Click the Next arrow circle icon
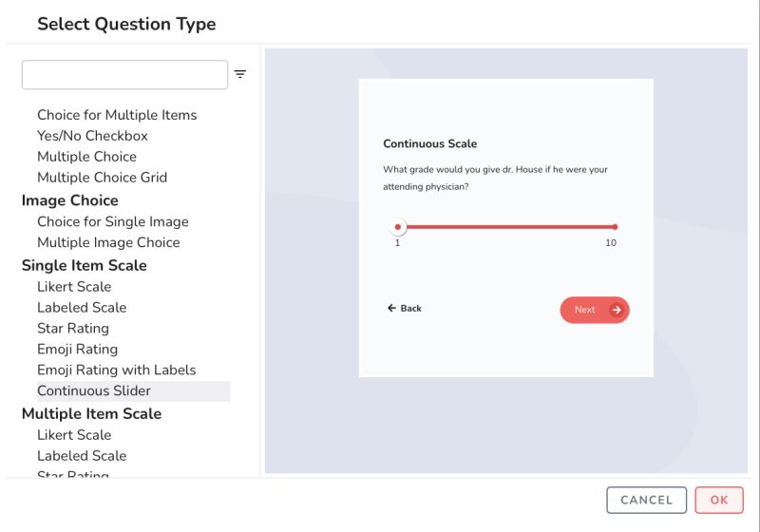 (x=617, y=310)
